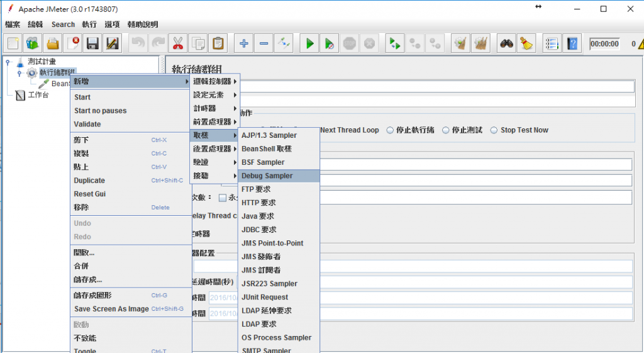The height and width of the screenshot is (353, 644).
Task: Click the Search binoculars icon
Action: 506,43
